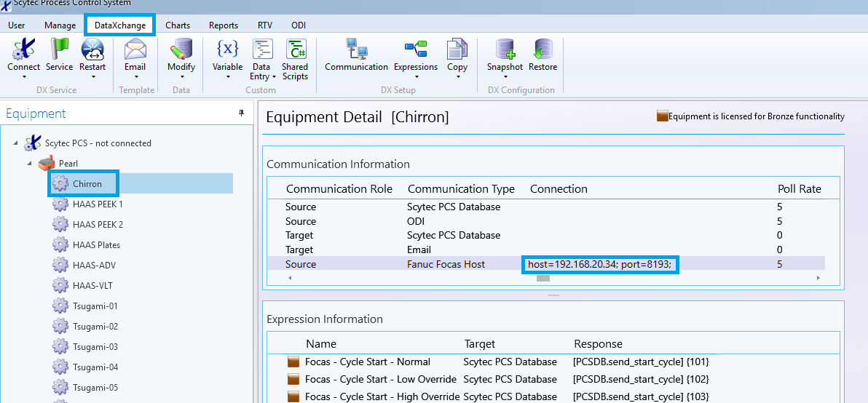This screenshot has width=868, height=403.
Task: Open the Variable {x} icon
Action: click(x=227, y=49)
